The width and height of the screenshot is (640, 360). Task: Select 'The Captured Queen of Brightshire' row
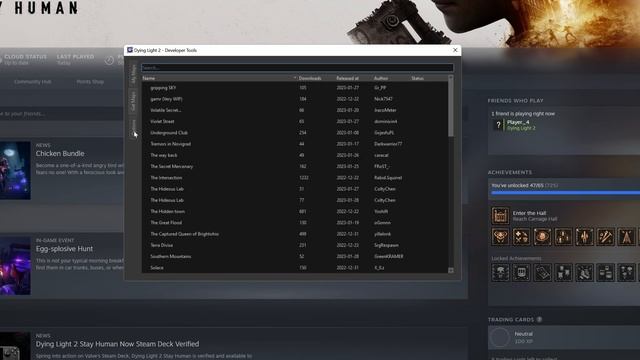(295, 234)
